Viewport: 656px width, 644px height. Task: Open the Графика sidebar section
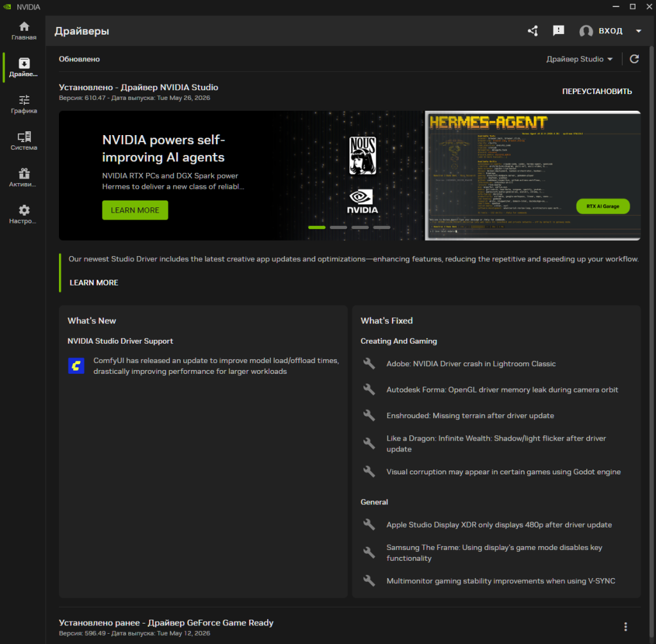tap(24, 104)
